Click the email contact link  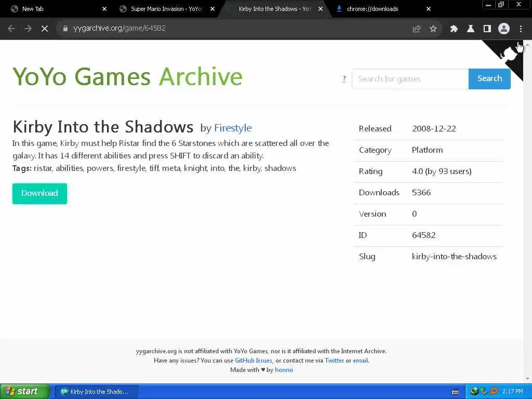pos(361,361)
